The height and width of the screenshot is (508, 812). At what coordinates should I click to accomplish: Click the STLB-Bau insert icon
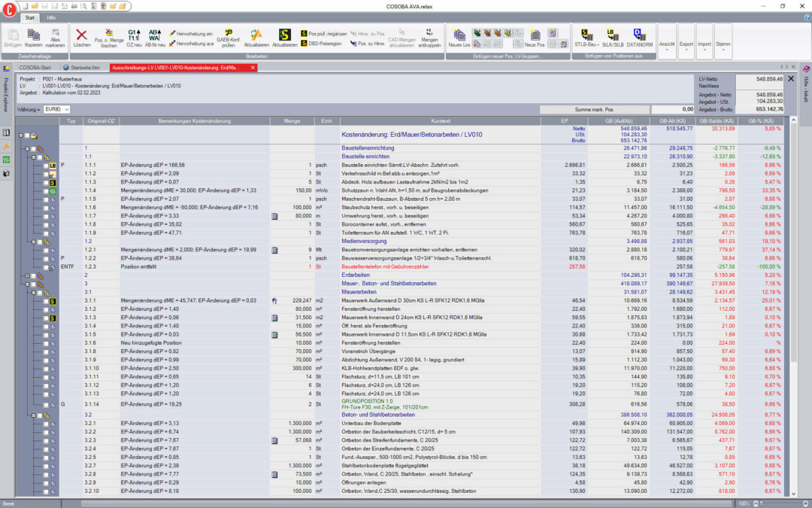pyautogui.click(x=586, y=38)
